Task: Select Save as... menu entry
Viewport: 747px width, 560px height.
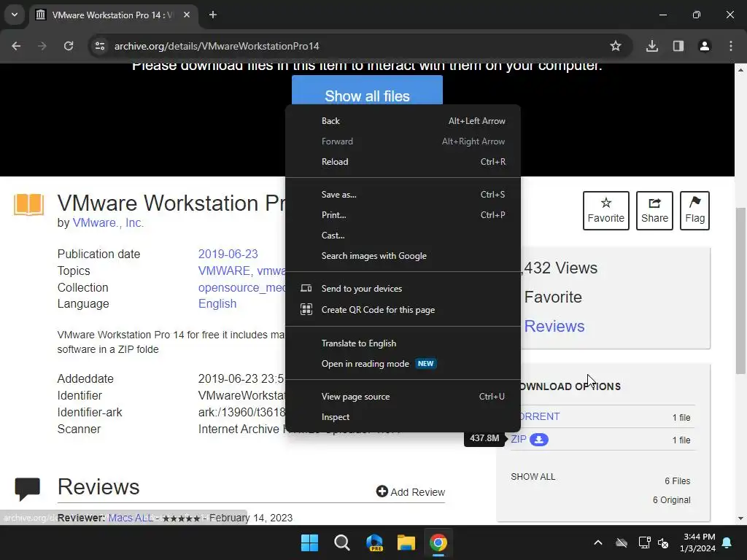Action: (403, 194)
